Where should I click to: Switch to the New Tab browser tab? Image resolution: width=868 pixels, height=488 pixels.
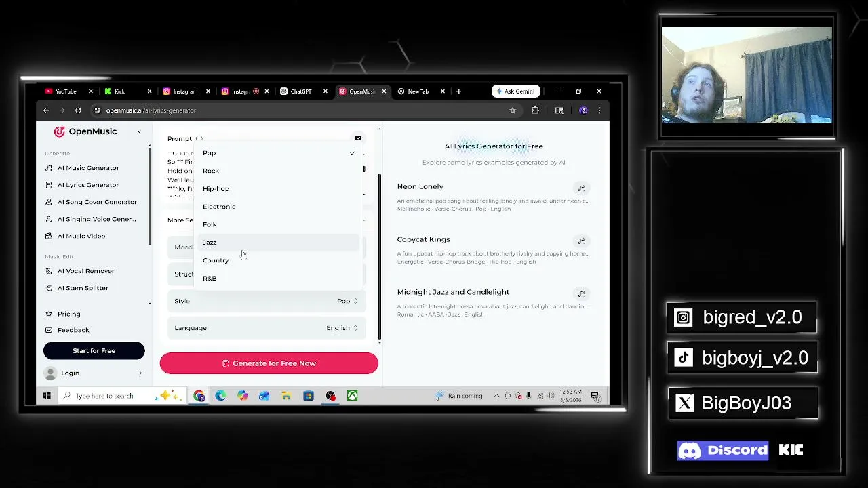418,91
